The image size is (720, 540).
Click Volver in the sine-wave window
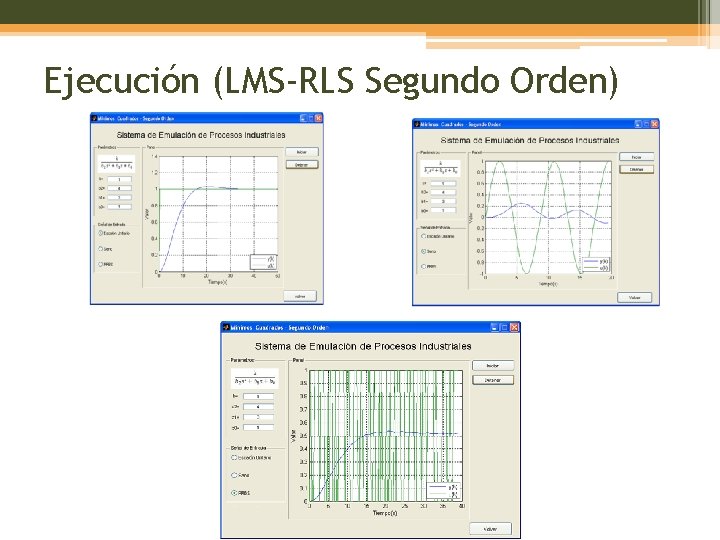pos(635,298)
